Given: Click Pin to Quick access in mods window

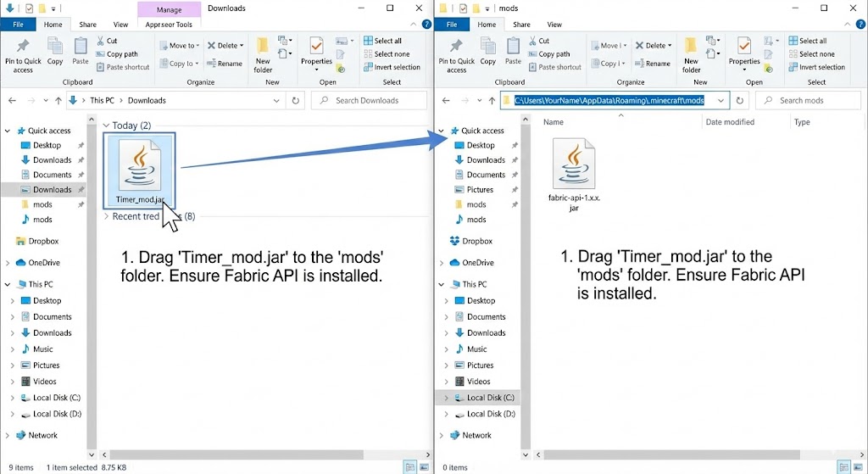Looking at the screenshot, I should tap(457, 55).
